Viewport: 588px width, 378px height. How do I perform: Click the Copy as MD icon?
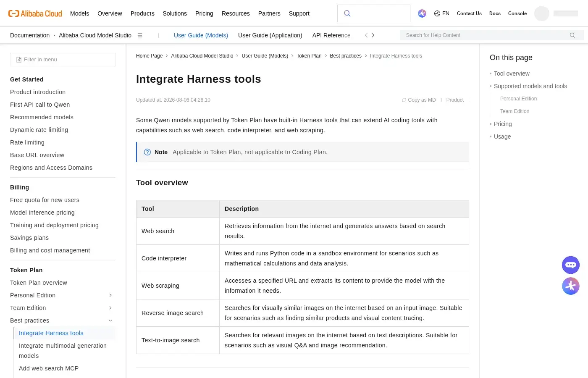[404, 100]
